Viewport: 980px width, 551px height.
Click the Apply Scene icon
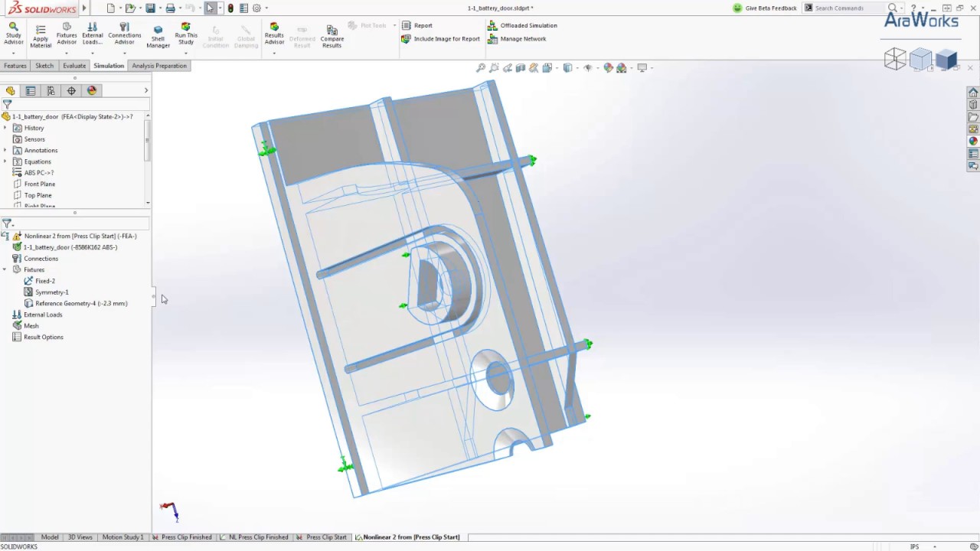coord(621,68)
